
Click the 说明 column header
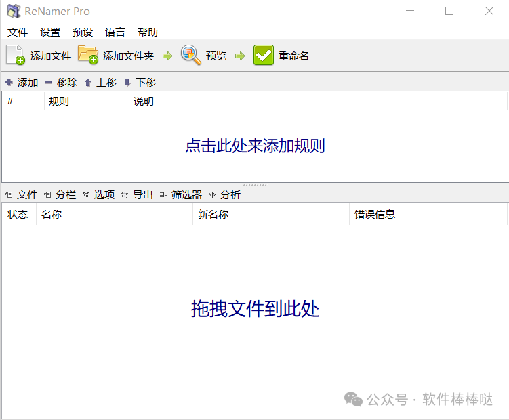pos(318,101)
